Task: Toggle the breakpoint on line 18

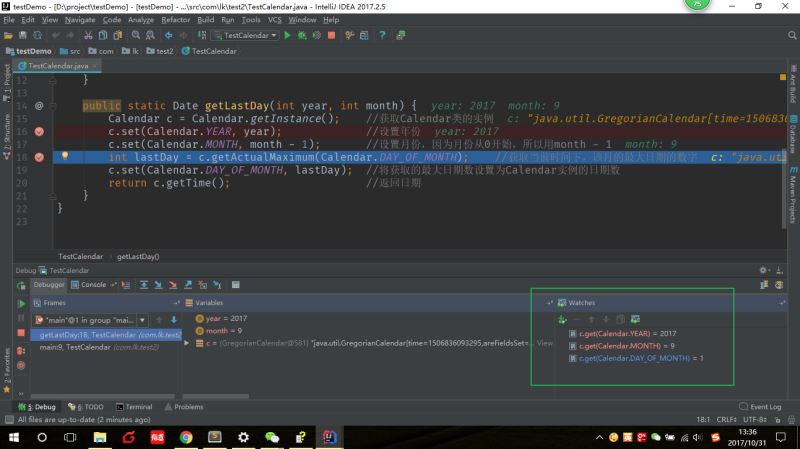Action: point(39,157)
